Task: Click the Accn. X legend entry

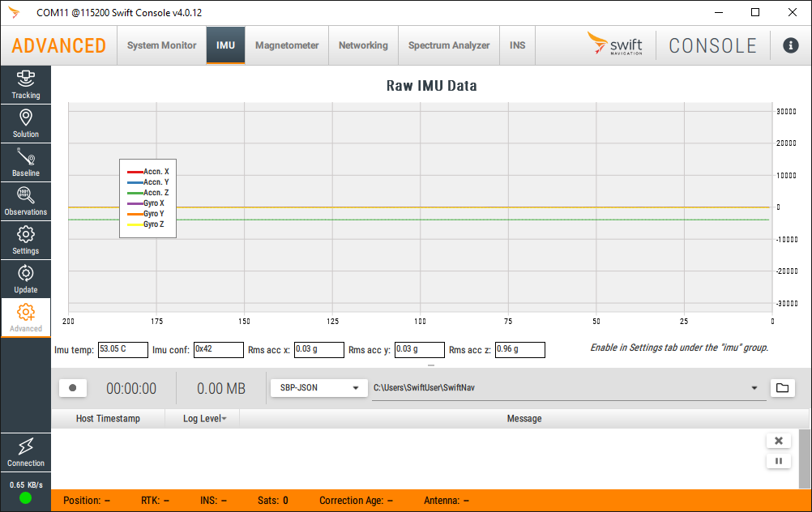Action: pos(148,172)
